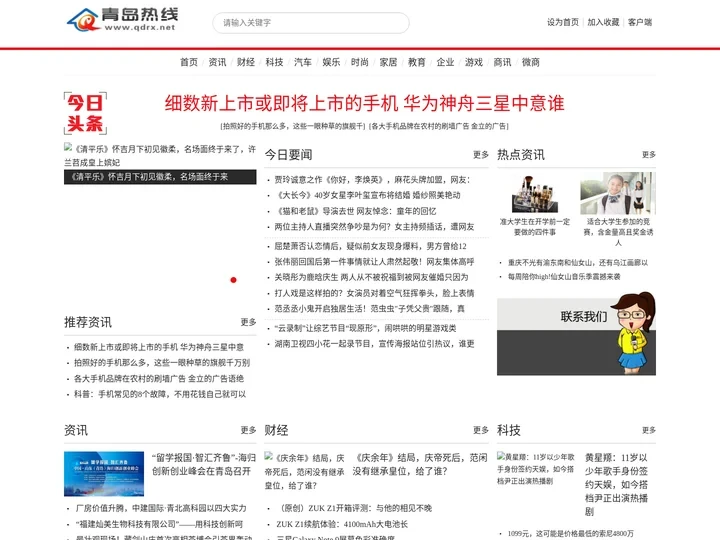Open the 汽车 navigation item

(303, 62)
